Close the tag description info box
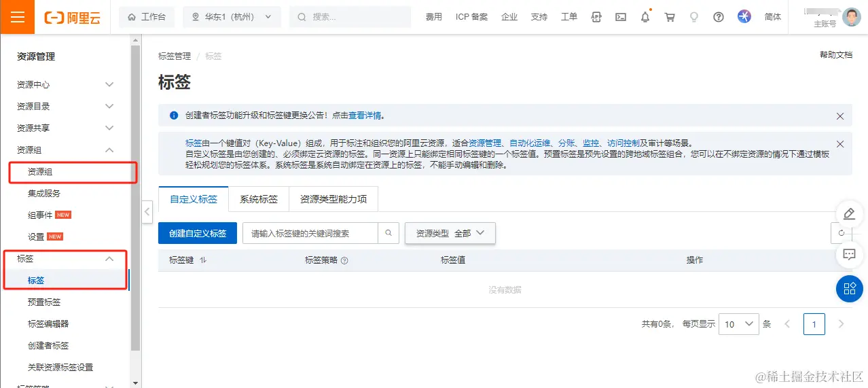868x388 pixels. [x=840, y=144]
